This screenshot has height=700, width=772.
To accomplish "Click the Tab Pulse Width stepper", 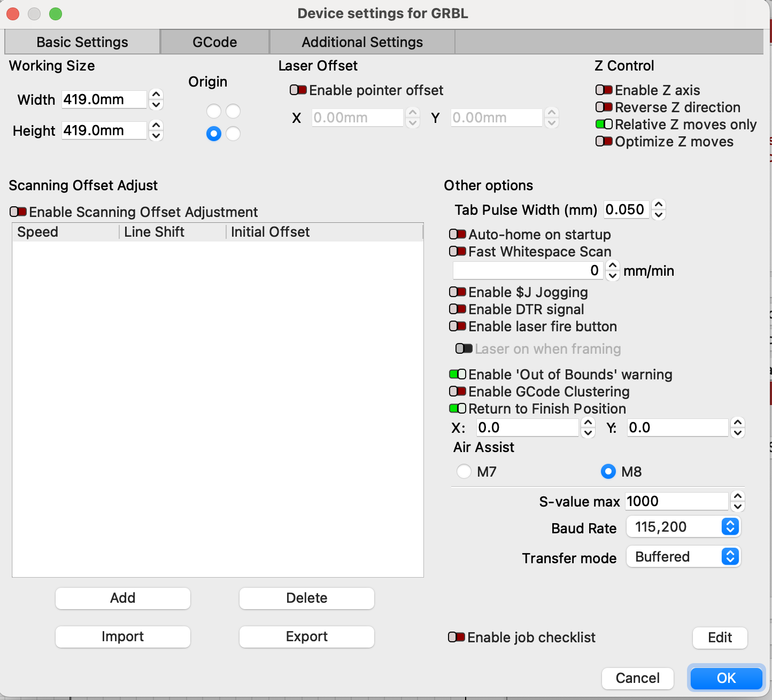I will [x=659, y=209].
